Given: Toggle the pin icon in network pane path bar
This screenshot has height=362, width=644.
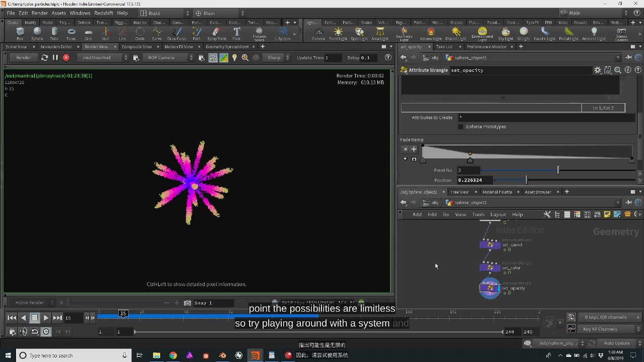Looking at the screenshot, I should click(x=629, y=203).
